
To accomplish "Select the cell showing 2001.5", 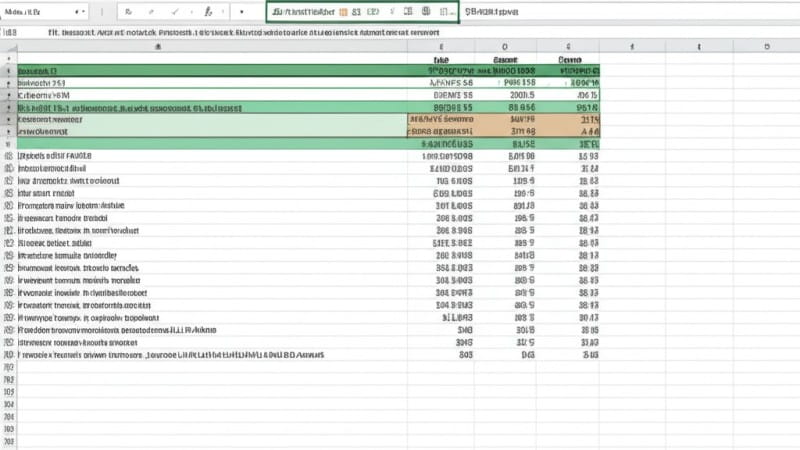I will point(505,95).
